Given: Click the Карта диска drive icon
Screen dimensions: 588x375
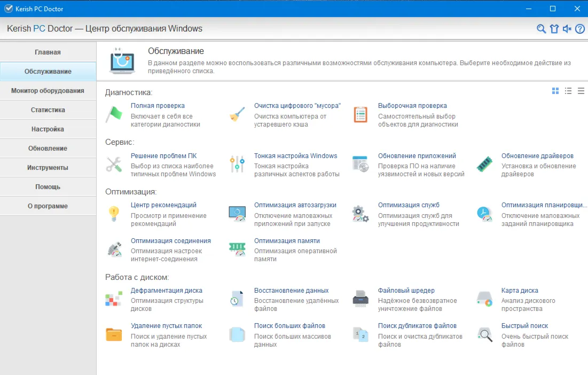Looking at the screenshot, I should (484, 299).
